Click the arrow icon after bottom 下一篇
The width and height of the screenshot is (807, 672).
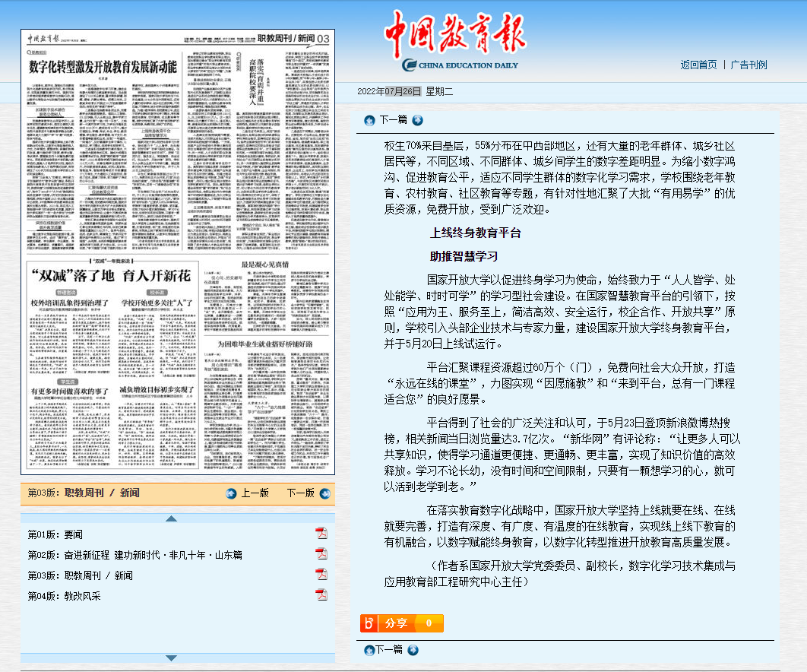coord(413,651)
